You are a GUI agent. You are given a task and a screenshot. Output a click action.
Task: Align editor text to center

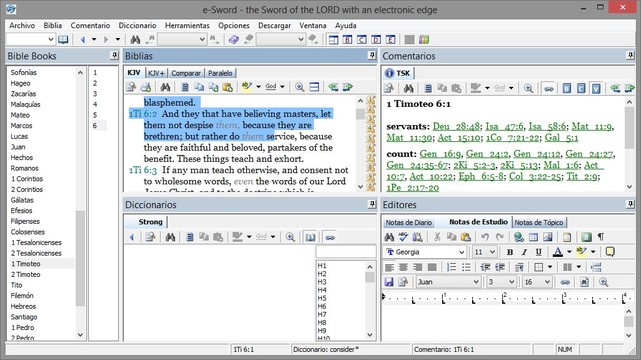click(x=403, y=267)
